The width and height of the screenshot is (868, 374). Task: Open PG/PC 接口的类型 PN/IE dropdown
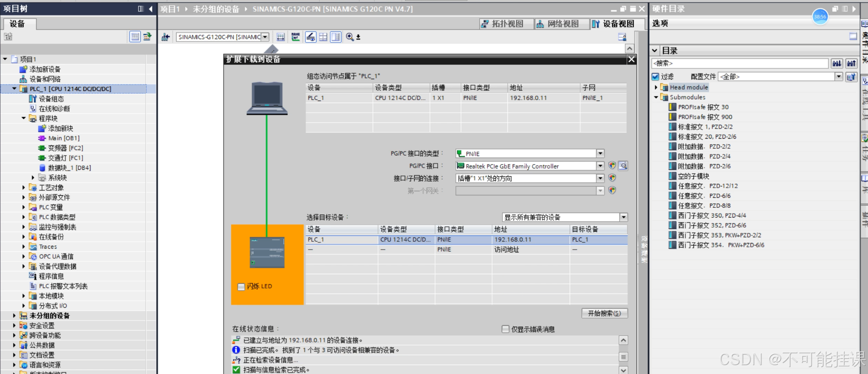[600, 154]
